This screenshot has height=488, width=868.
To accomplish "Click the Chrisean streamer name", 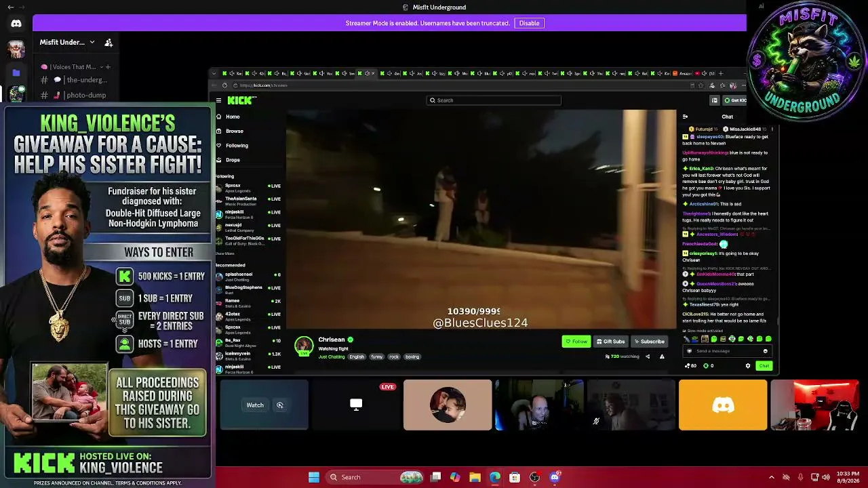I will (x=332, y=340).
